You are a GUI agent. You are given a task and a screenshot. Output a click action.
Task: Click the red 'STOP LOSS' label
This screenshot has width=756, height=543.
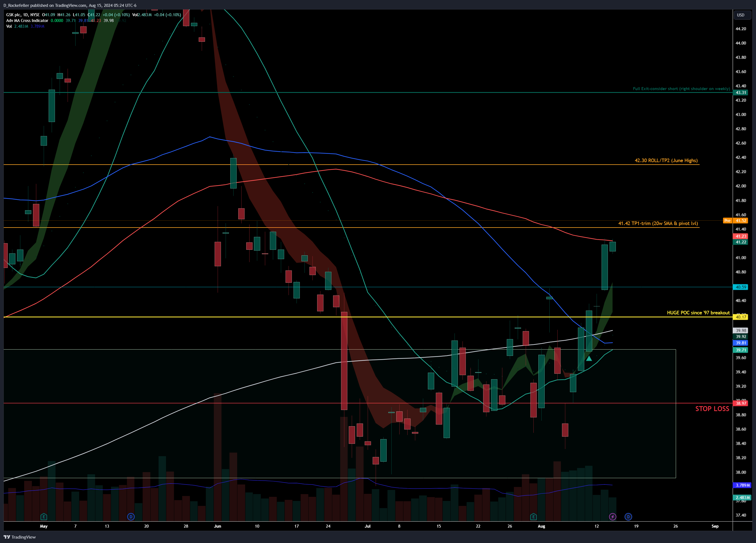(712, 409)
